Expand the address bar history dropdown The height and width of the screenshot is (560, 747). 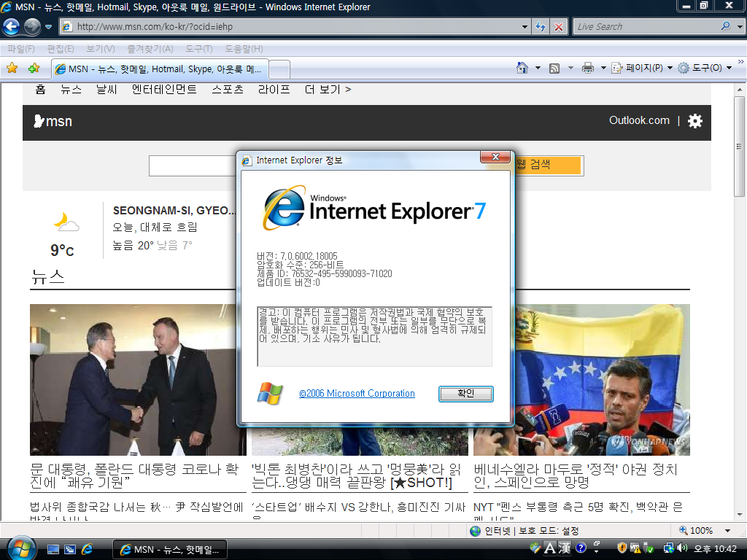tap(525, 27)
